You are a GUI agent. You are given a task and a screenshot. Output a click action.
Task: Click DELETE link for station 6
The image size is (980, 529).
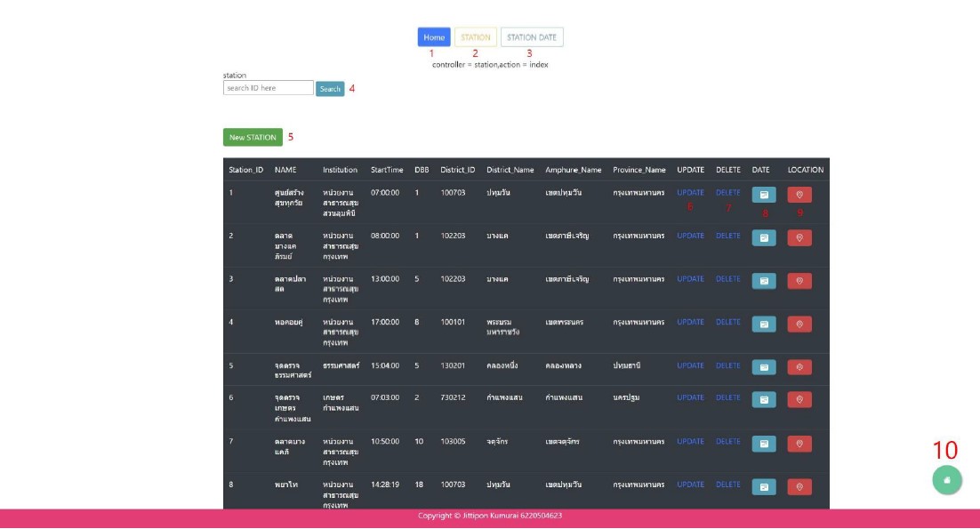[728, 397]
